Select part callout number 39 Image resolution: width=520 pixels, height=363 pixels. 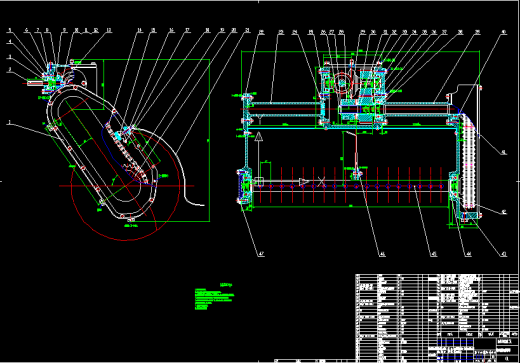[477, 32]
